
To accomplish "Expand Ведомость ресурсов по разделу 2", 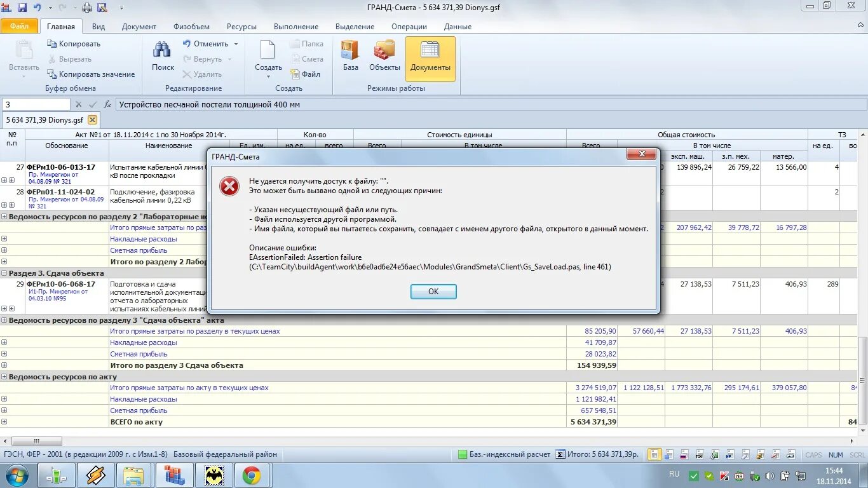I will 4,217.
